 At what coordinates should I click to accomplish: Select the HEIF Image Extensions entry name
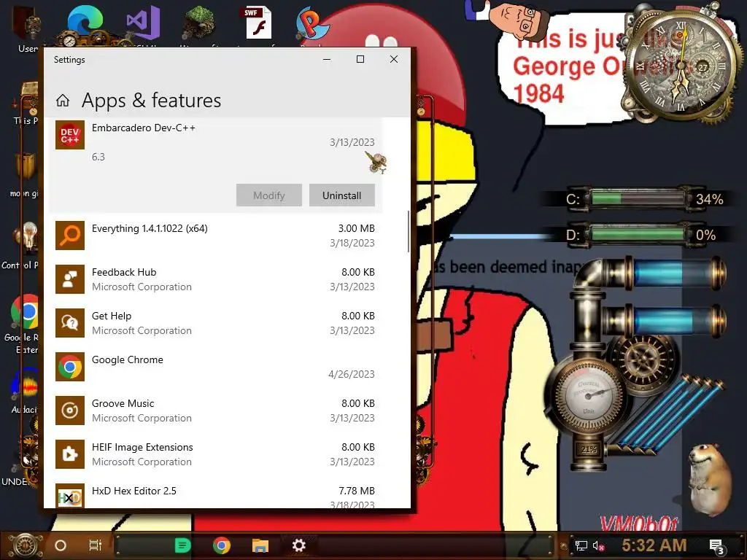142,448
